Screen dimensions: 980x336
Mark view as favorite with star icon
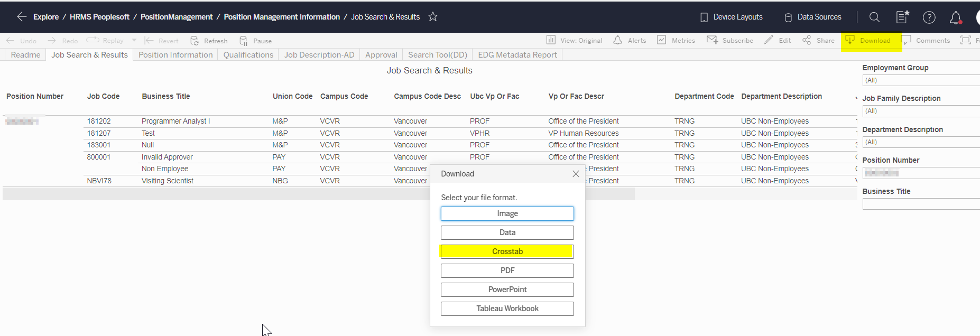click(433, 17)
